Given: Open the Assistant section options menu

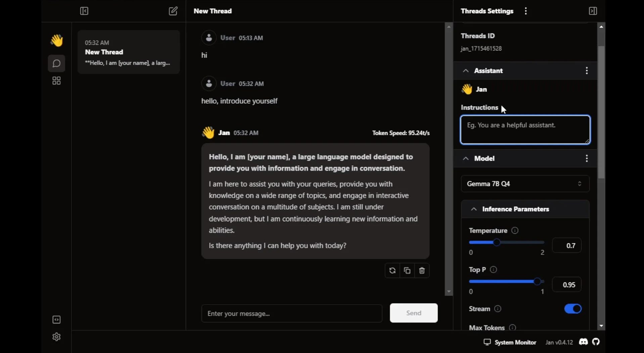Looking at the screenshot, I should (587, 71).
